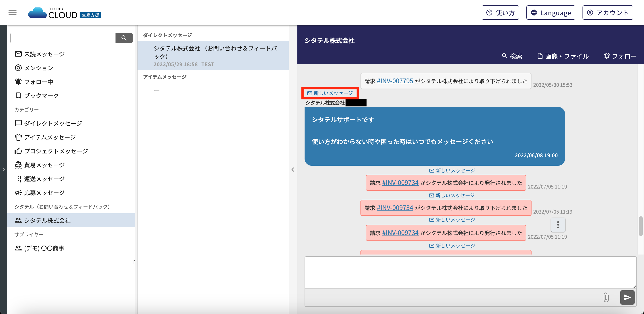Open メンション mentions list
644x314 pixels.
[71, 68]
